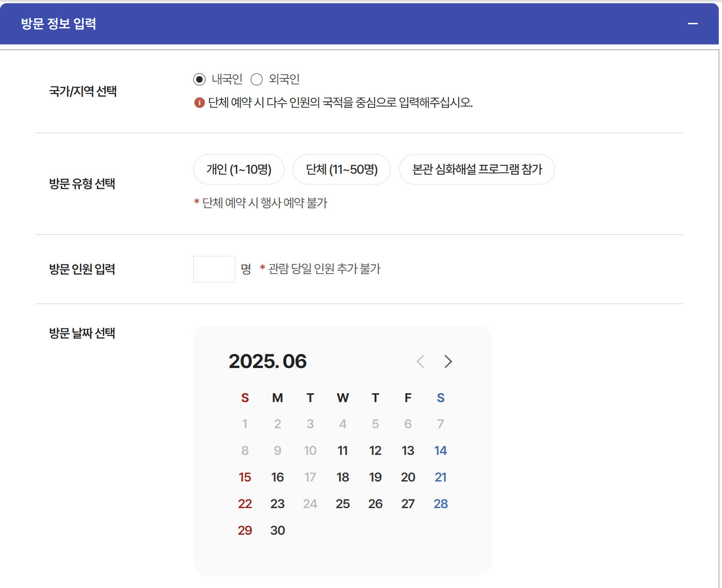This screenshot has height=588, width=722.
Task: Click the previous month arrow on calendar
Action: [420, 361]
